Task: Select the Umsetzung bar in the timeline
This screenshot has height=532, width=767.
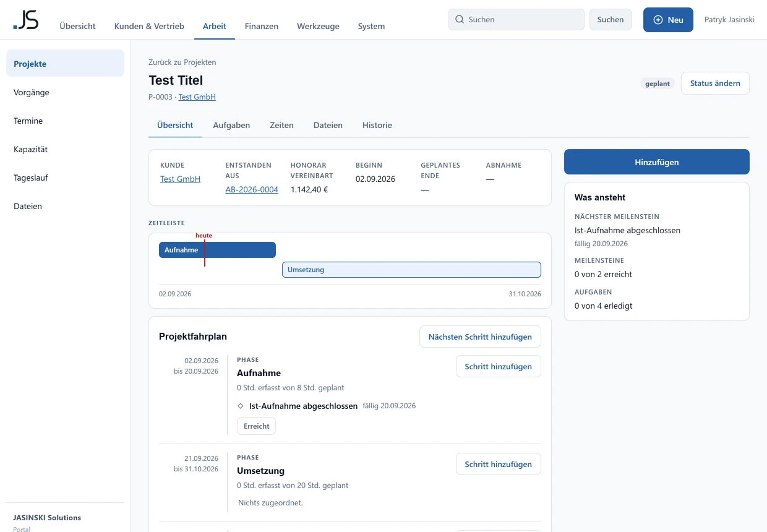Action: tap(411, 270)
